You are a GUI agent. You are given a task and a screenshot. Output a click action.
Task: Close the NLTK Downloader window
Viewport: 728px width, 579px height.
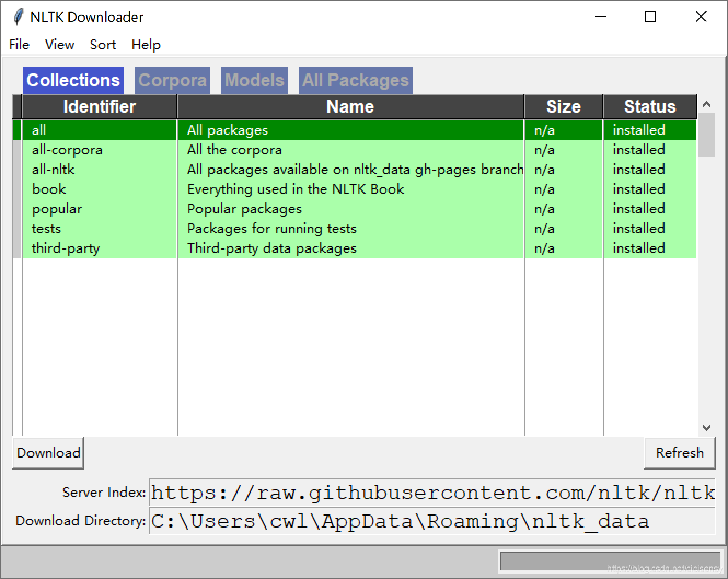coord(701,17)
